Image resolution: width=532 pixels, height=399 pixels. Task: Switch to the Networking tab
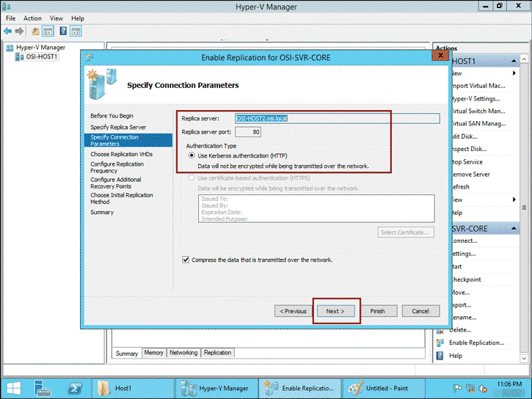point(183,353)
